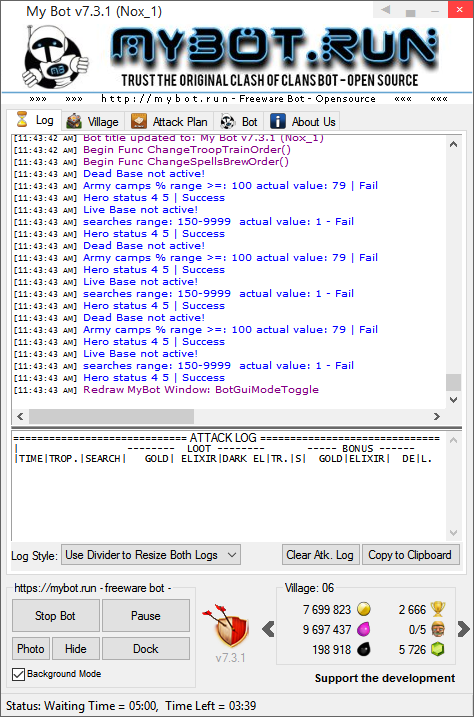Screen dimensions: 474x717
Task: Click the dark elixir amount 198 918
Action: pyautogui.click(x=331, y=650)
